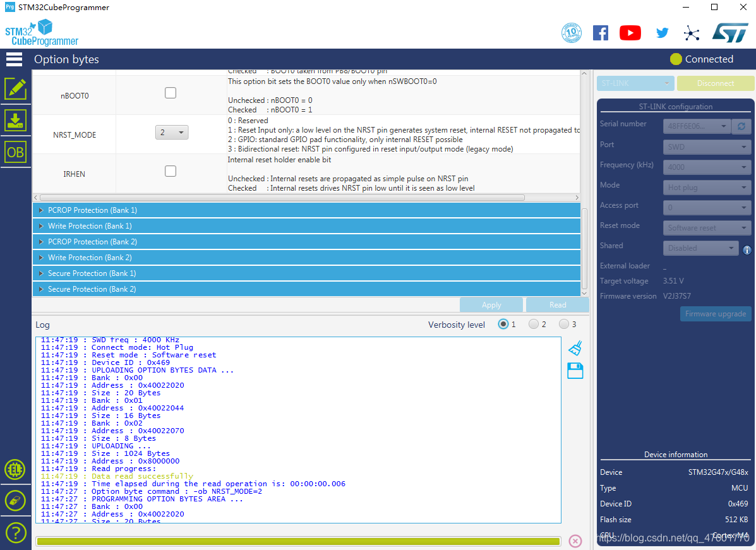Expand Write Protection (Bank 2)
This screenshot has width=756, height=550.
tap(307, 258)
